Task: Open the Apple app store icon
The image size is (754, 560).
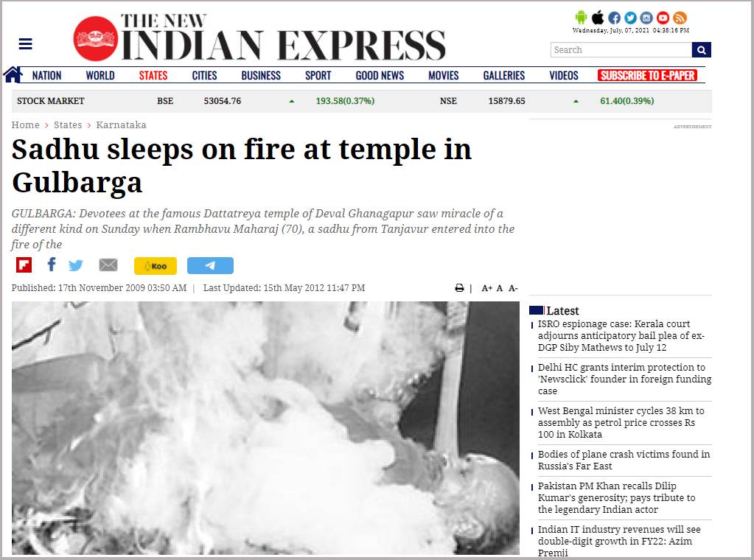Action: [x=598, y=18]
